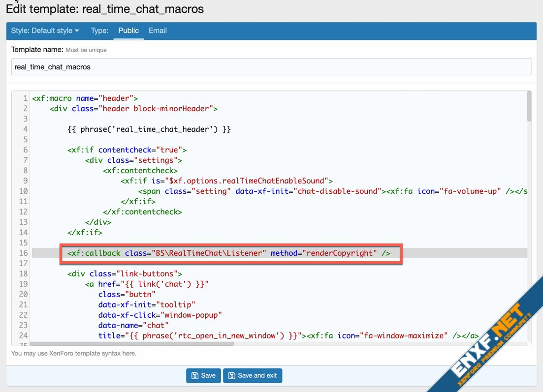This screenshot has width=543, height=392.
Task: Focus the Template name input field
Action: click(x=271, y=67)
